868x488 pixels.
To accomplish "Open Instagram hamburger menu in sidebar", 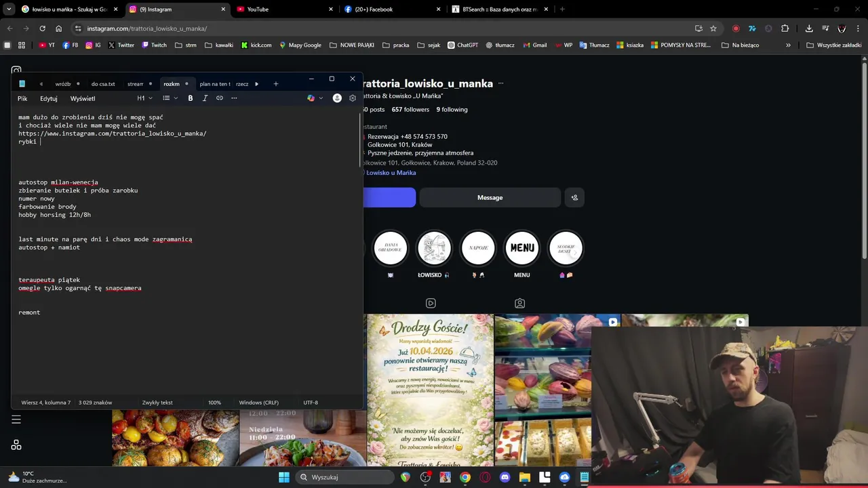I will (x=16, y=420).
